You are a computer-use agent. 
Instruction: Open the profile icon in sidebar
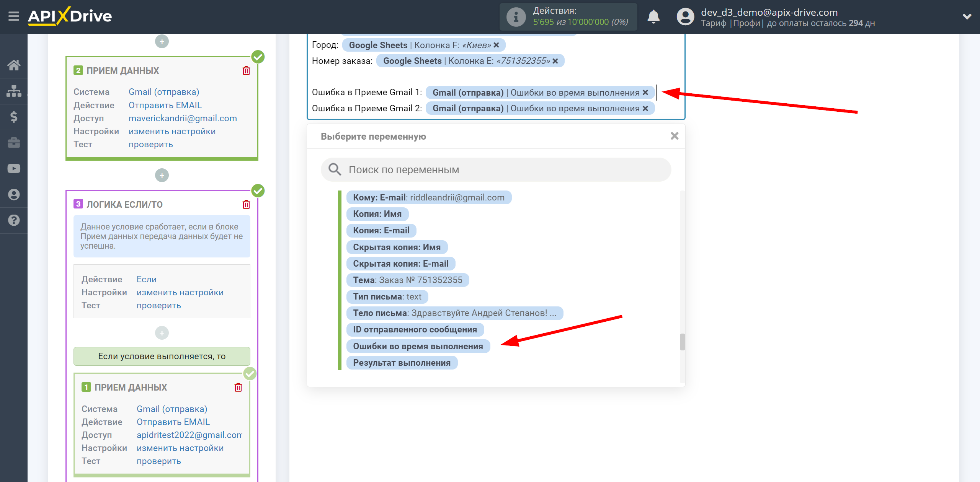coord(14,194)
